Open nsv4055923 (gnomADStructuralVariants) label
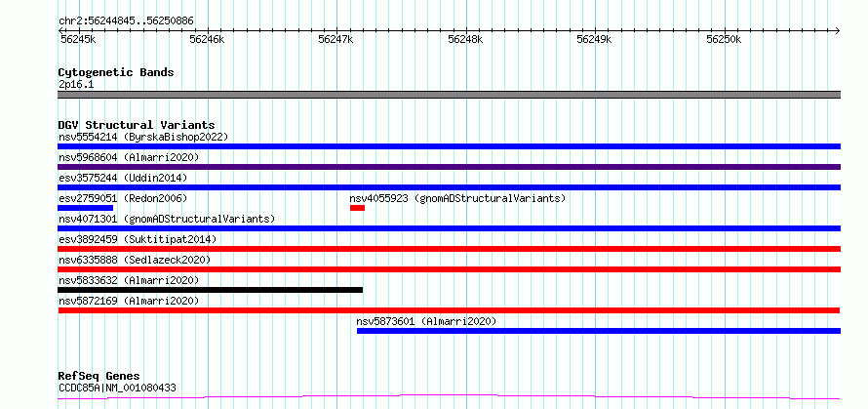 click(457, 198)
